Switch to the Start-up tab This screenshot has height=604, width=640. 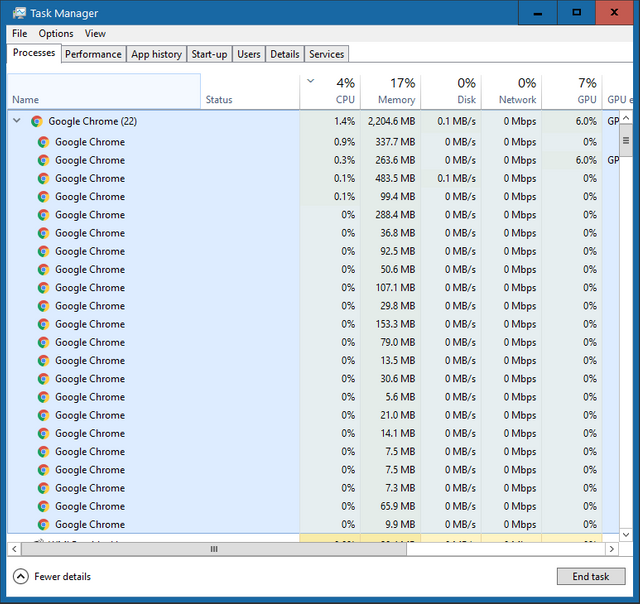tap(209, 54)
